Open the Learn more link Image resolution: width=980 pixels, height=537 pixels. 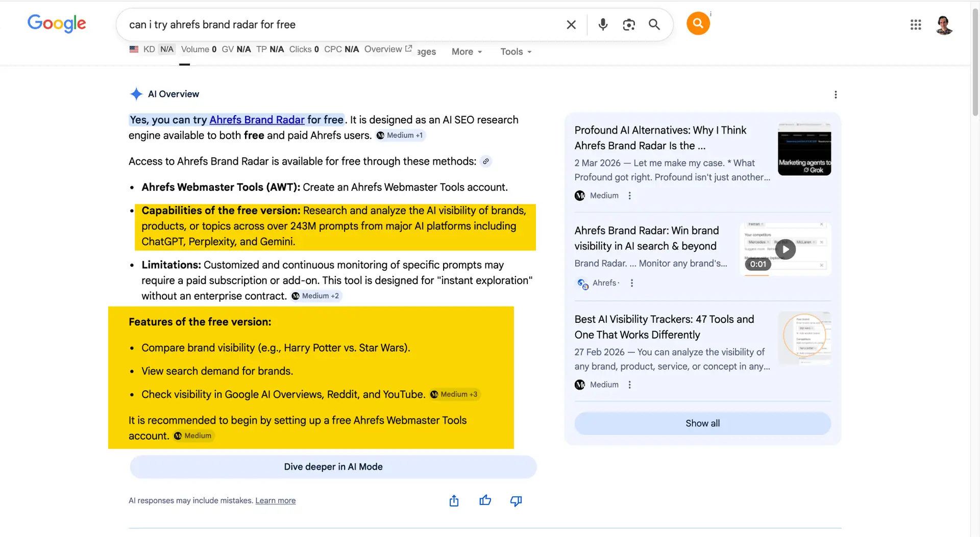coord(276,501)
